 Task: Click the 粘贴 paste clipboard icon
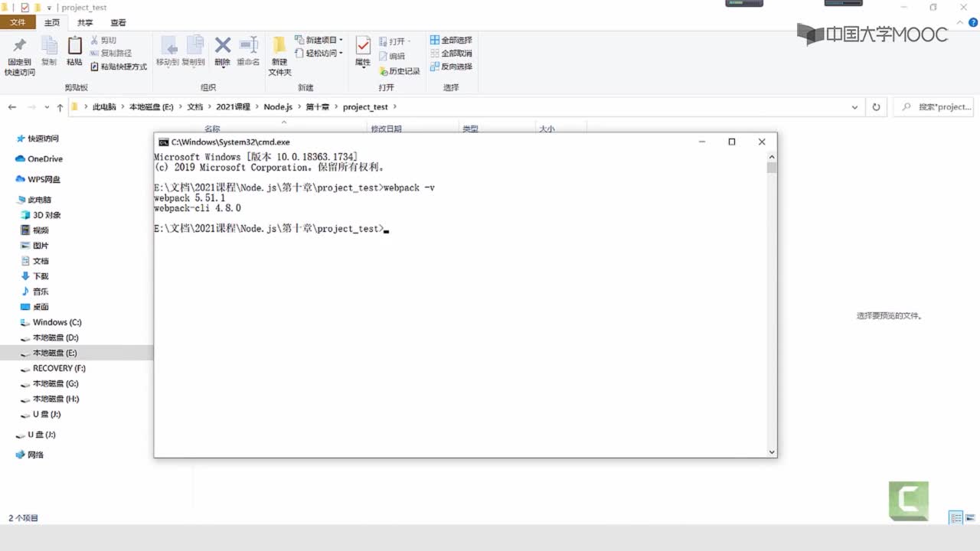pyautogui.click(x=74, y=45)
